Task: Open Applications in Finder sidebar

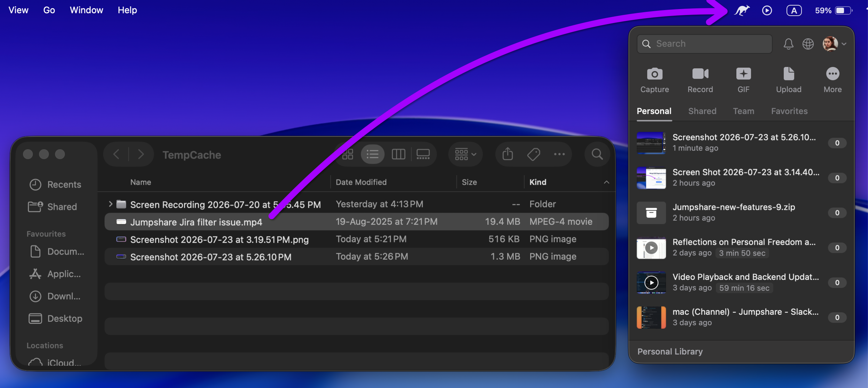Action: pyautogui.click(x=56, y=274)
